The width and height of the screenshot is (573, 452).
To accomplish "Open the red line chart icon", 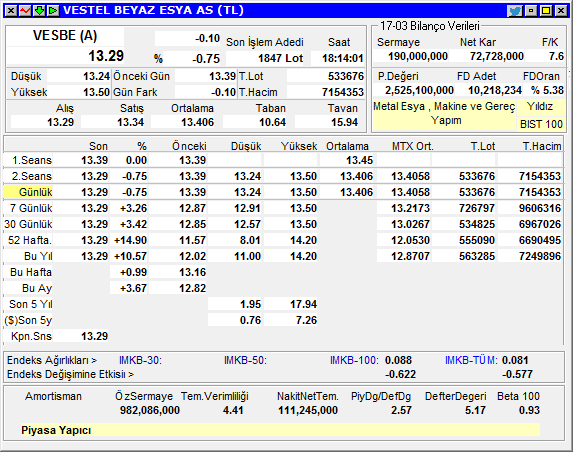I will tap(25, 11).
